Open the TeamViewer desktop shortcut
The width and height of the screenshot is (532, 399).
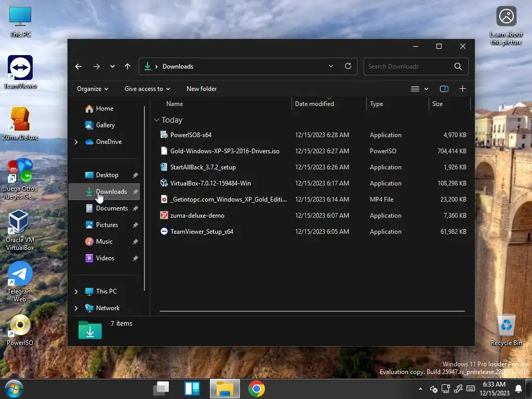tap(20, 72)
